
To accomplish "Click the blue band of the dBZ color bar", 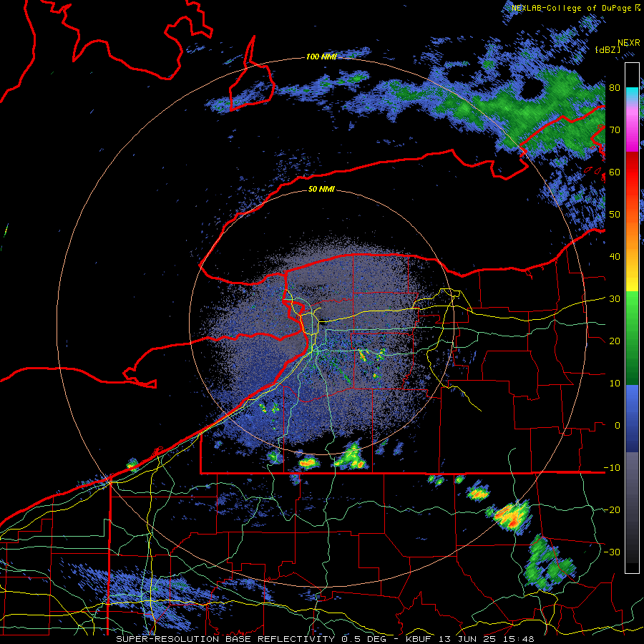I will [632, 418].
